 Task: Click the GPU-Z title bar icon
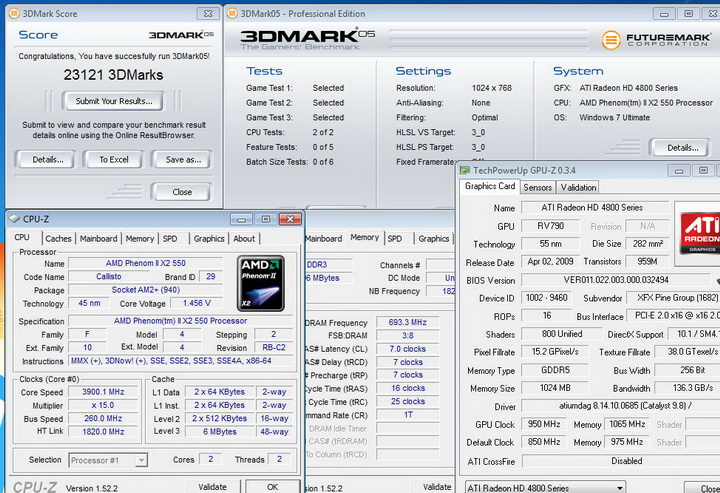(x=465, y=170)
